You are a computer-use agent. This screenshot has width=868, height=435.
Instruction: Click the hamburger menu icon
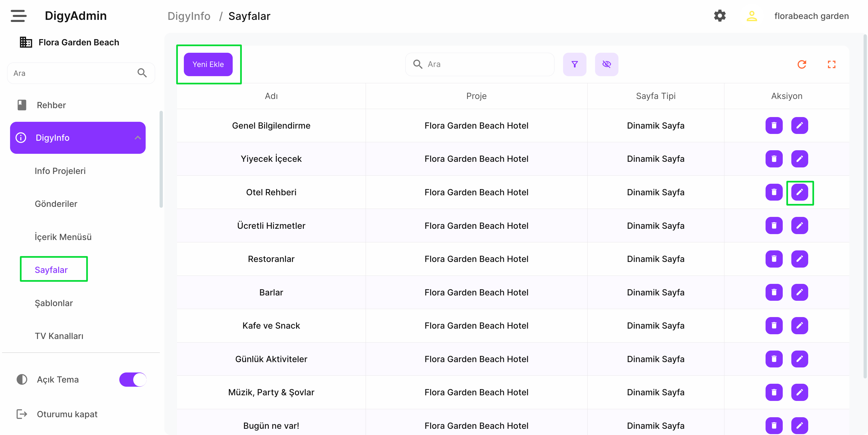point(19,16)
